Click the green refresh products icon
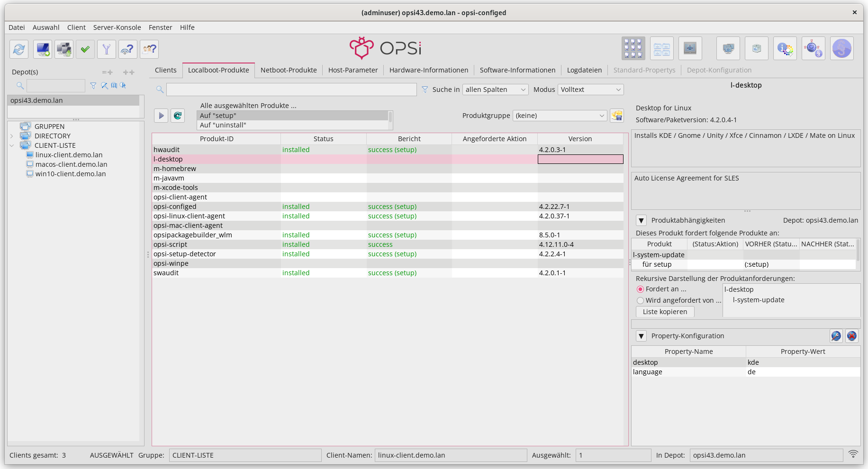 [x=178, y=115]
